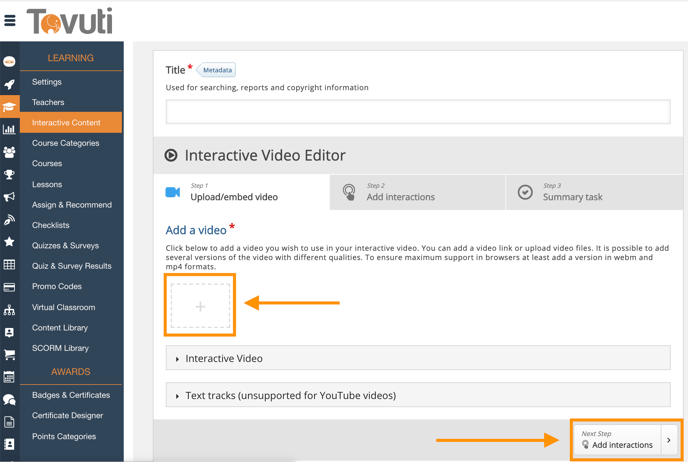The image size is (688, 462).
Task: Click the rocket icon in sidebar
Action: (x=9, y=84)
